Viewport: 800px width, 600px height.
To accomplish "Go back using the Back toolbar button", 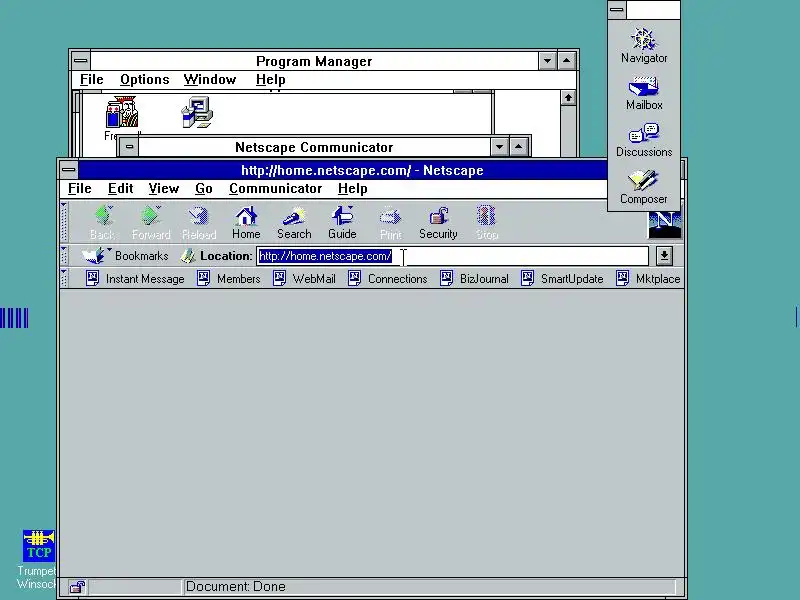I will [x=103, y=222].
